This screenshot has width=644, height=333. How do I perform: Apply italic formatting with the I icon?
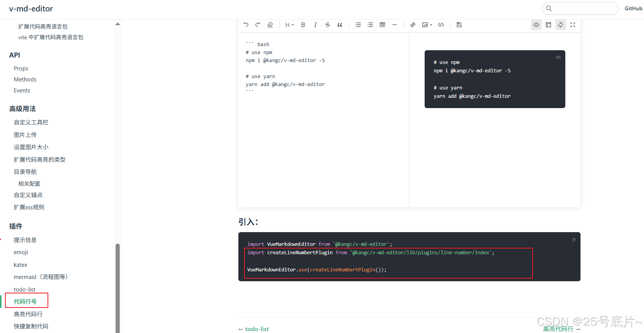315,25
